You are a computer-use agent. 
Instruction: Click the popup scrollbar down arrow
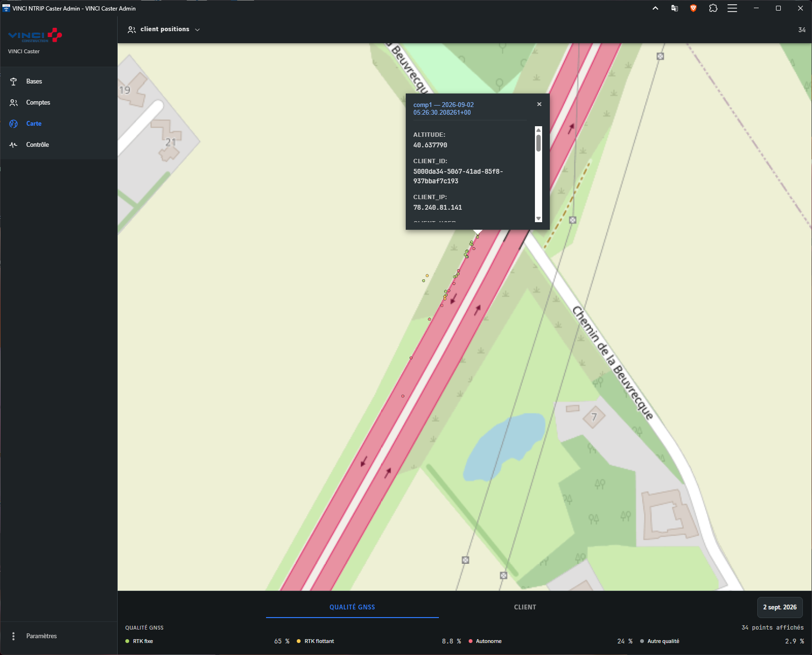click(538, 218)
